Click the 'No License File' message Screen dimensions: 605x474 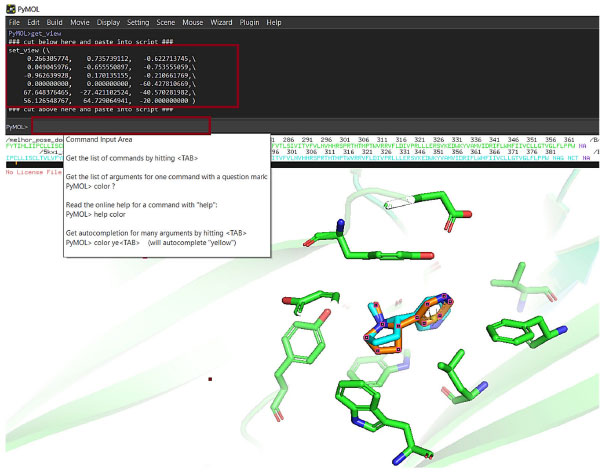click(x=30, y=172)
